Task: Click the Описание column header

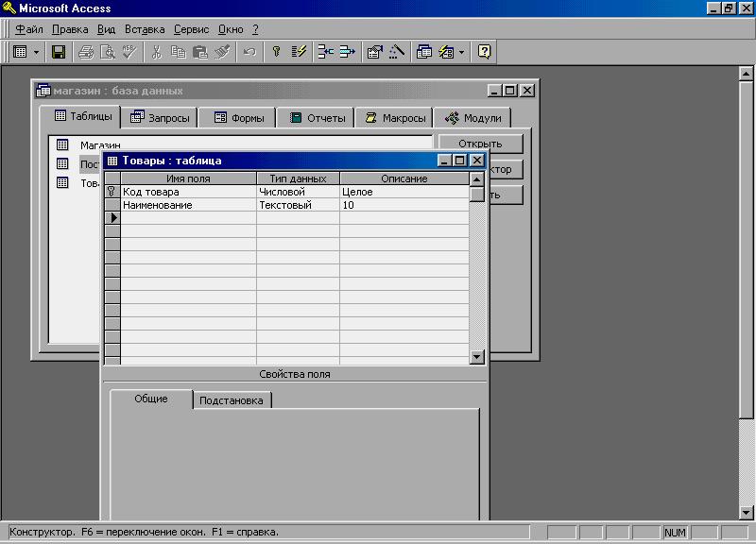Action: [x=404, y=178]
